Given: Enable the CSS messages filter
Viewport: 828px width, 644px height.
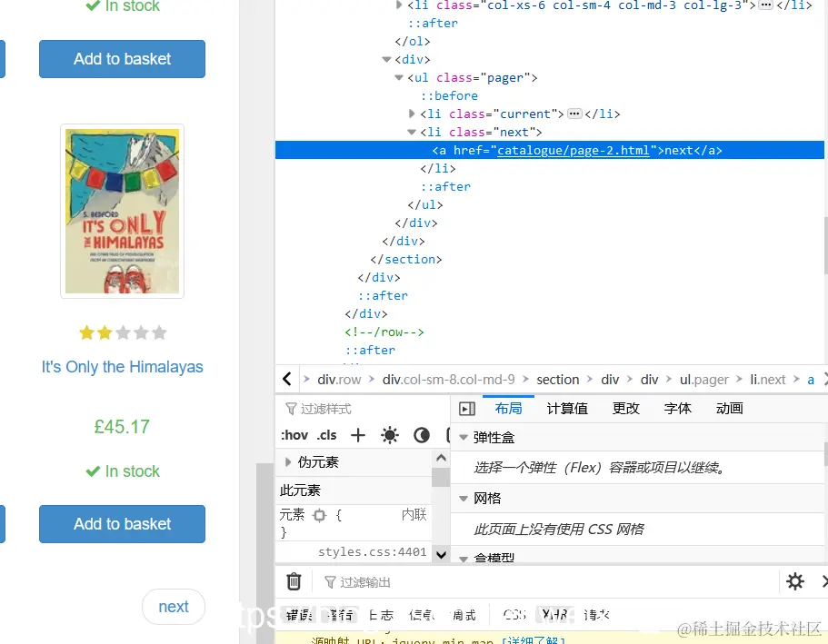Looking at the screenshot, I should (514, 614).
